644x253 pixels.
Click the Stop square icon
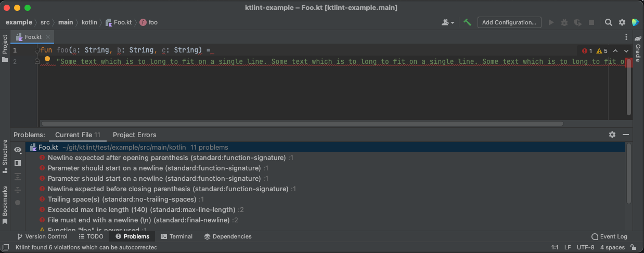(591, 22)
